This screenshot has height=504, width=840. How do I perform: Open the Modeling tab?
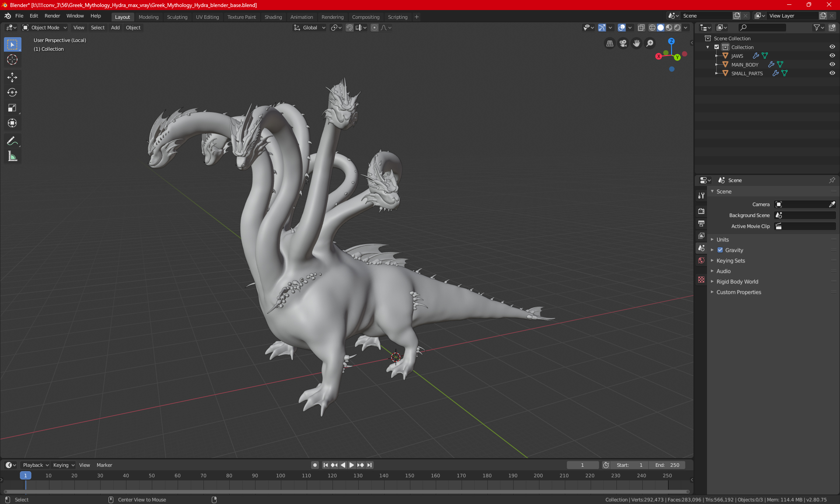pyautogui.click(x=148, y=16)
